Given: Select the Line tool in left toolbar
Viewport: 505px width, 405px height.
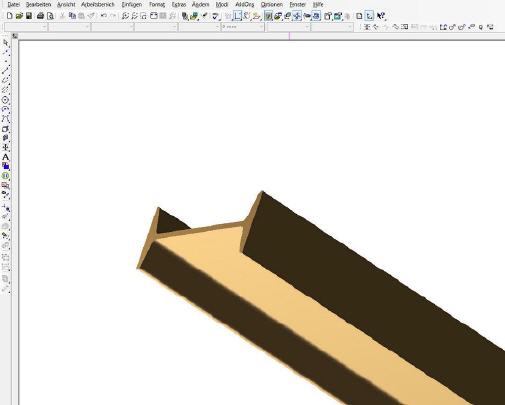Looking at the screenshot, I should [5, 70].
